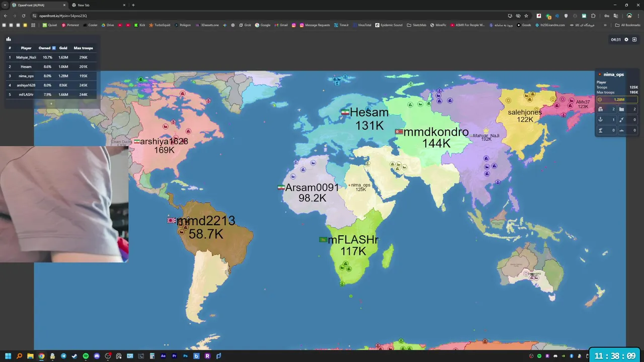644x362 pixels.
Task: Select Mahyar_NaJi row in leaderboard
Action: coord(51,57)
